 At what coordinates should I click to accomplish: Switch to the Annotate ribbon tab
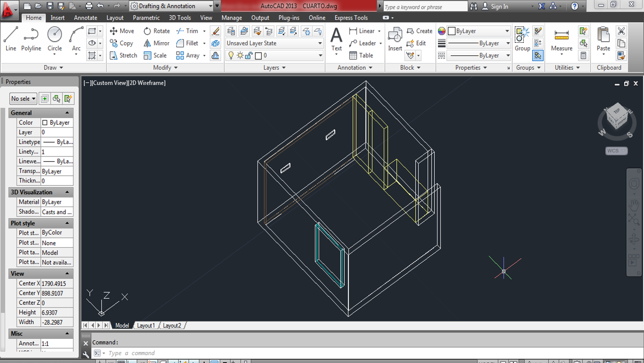(85, 18)
